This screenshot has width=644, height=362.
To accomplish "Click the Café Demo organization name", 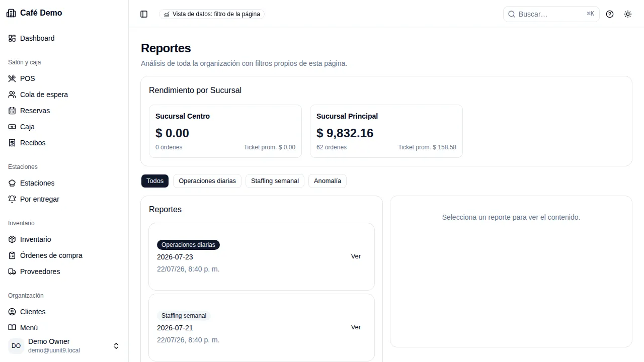I will (41, 13).
